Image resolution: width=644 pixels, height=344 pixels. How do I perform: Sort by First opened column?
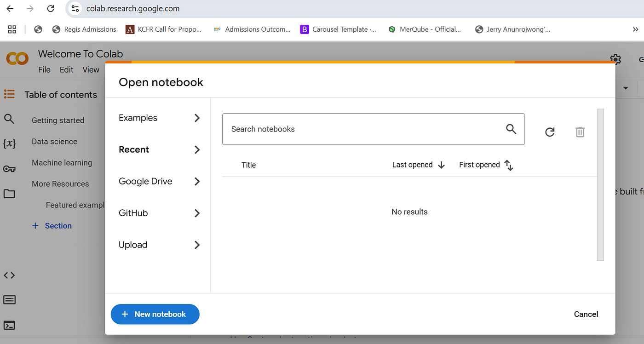point(486,165)
